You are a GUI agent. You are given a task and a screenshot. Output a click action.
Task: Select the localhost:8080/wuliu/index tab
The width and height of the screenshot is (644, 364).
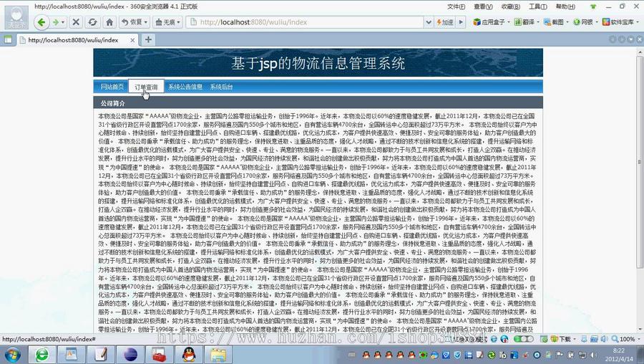pyautogui.click(x=74, y=40)
